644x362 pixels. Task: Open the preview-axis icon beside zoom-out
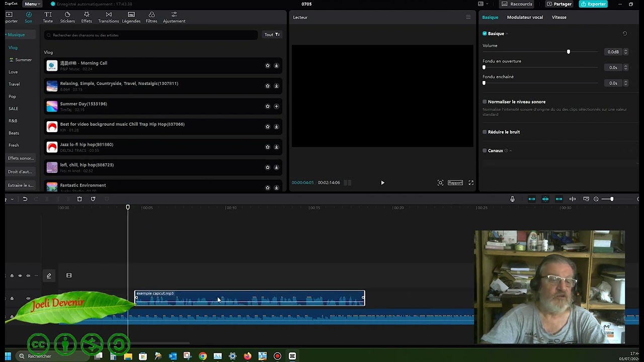coord(586,199)
